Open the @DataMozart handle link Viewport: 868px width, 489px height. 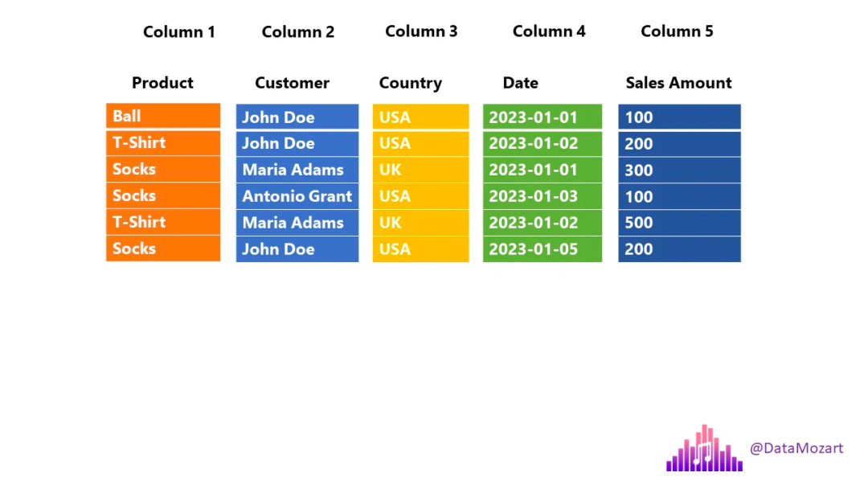(796, 448)
